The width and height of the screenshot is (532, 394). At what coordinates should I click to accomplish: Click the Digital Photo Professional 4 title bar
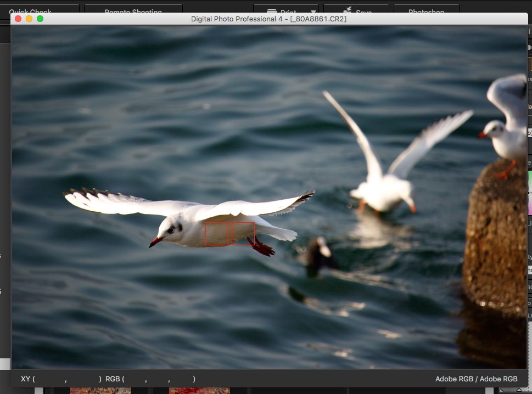[268, 19]
